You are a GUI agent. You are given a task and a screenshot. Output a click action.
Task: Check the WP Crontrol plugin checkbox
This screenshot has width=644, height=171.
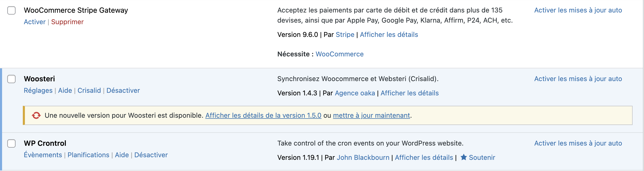(x=11, y=143)
